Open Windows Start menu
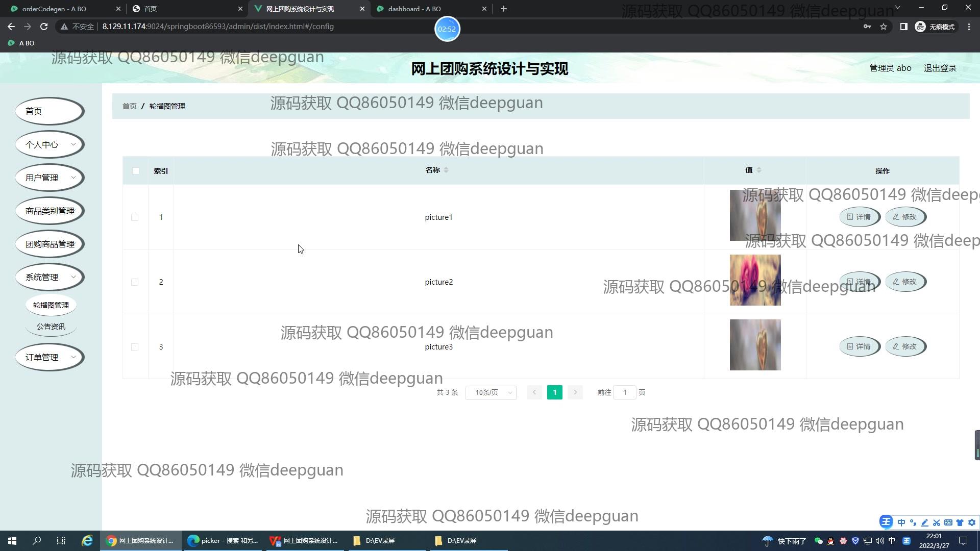Screen dimensions: 980x551 click(12, 541)
